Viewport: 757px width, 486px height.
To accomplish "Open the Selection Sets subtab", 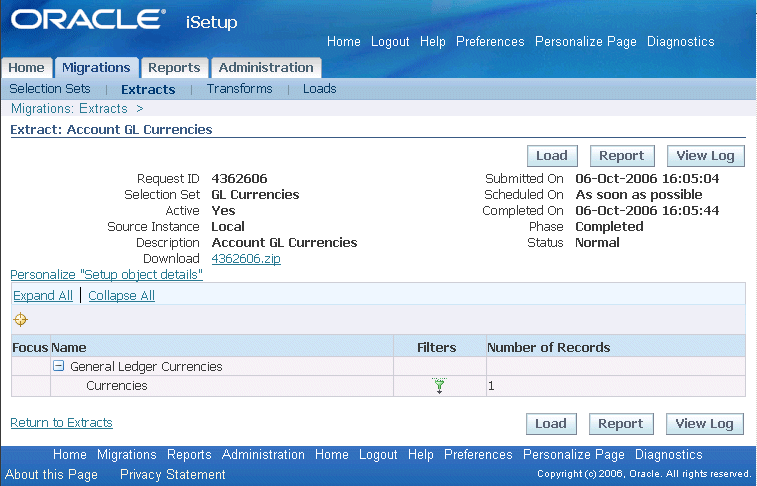I will (x=50, y=89).
